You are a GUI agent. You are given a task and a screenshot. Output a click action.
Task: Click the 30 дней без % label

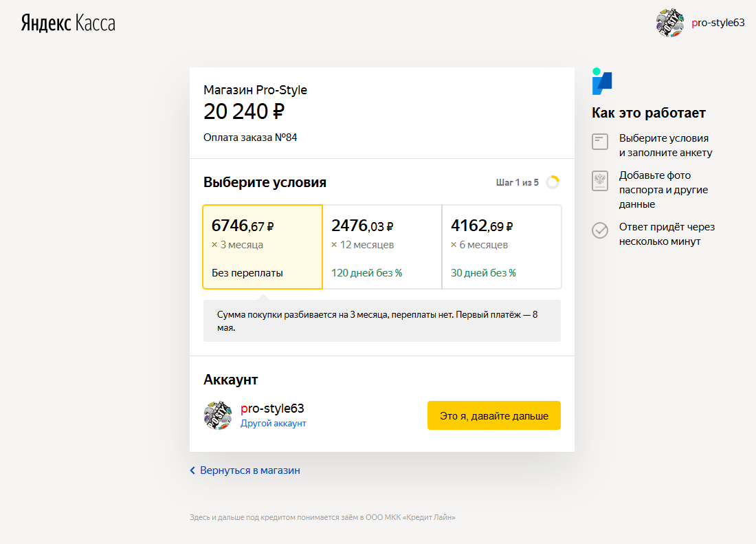tap(483, 273)
